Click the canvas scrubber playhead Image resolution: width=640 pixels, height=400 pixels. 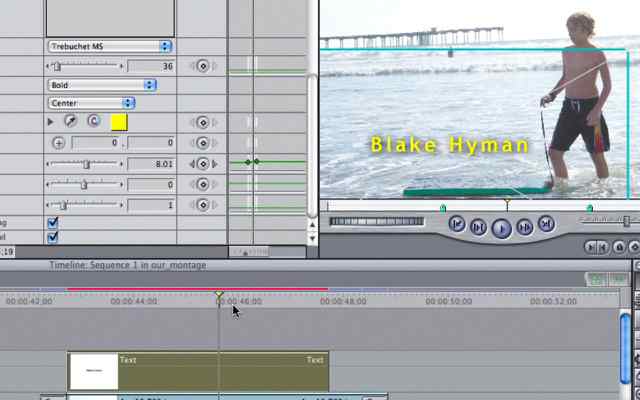(507, 203)
